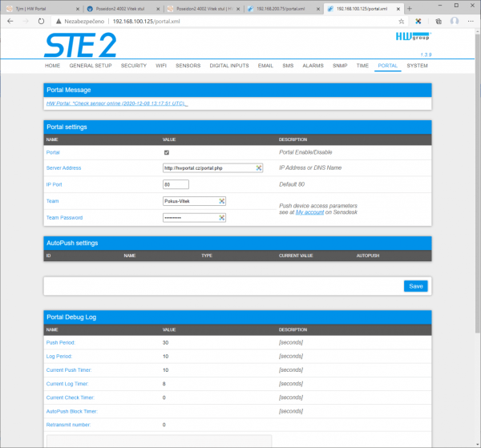Switch to the SENSORS tab

pos(188,65)
